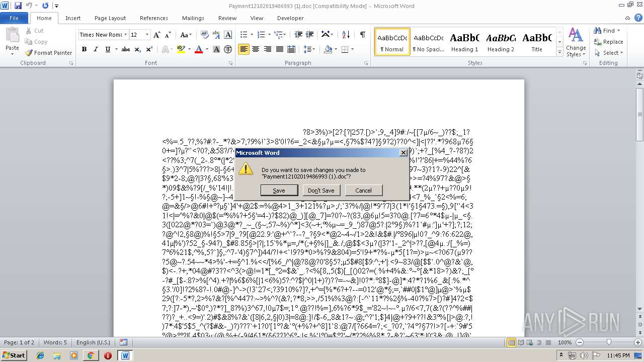Apply the Normal style

(x=392, y=42)
